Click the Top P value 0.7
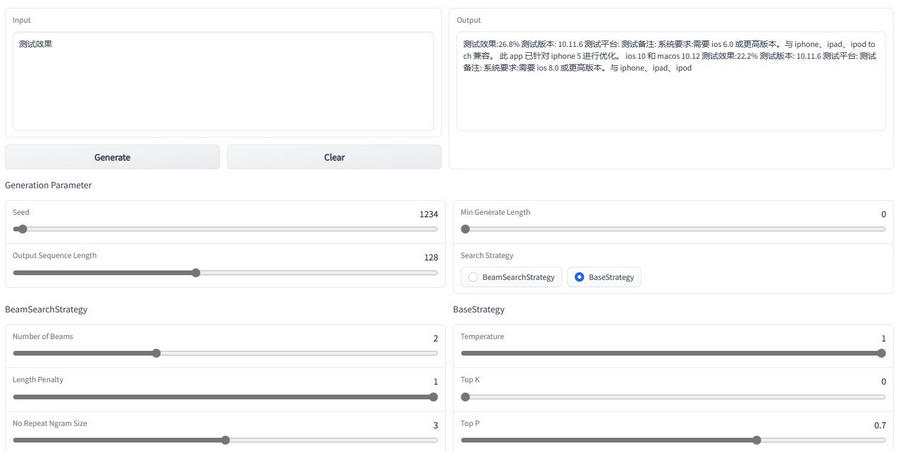 879,425
